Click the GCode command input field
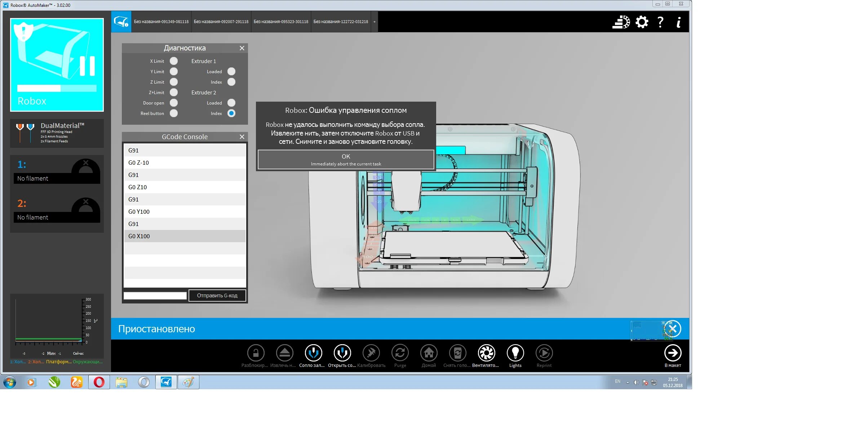 coord(155,296)
